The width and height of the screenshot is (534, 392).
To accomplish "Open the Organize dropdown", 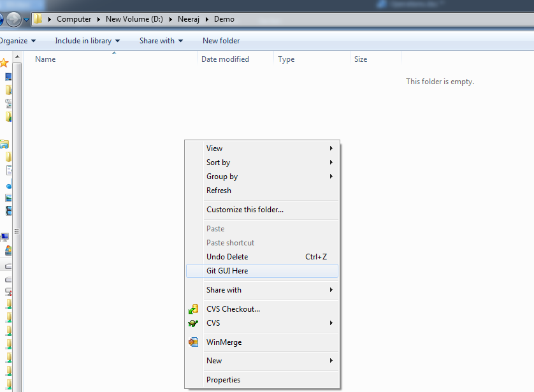I will point(16,40).
